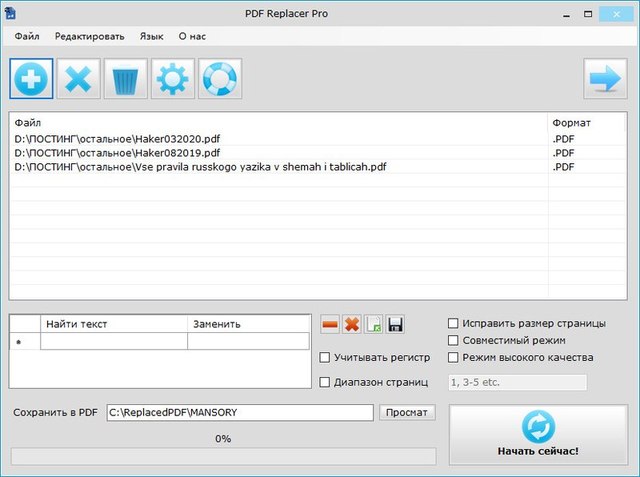Minimize the PDF Replacer Pro window
640x477 pixels.
coord(567,15)
